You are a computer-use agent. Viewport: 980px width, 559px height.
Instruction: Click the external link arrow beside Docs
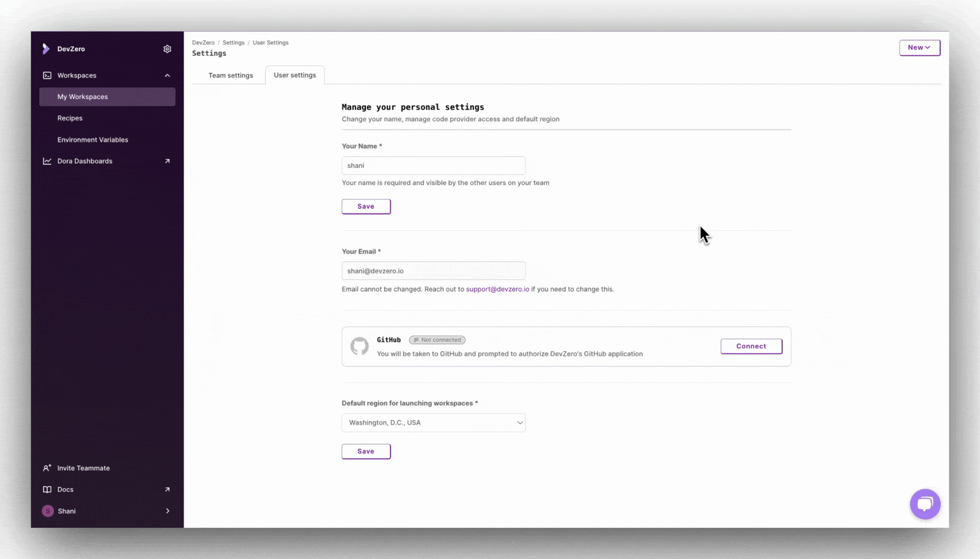click(167, 489)
